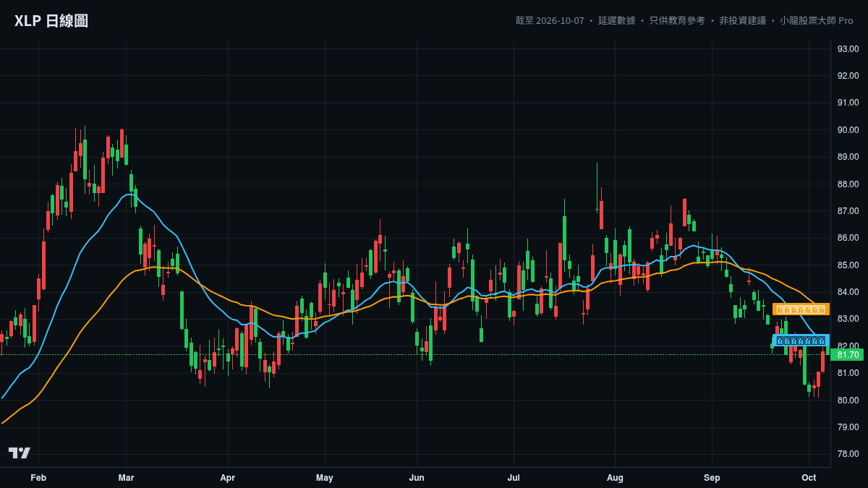Click the Feb label on time axis
The height and width of the screenshot is (488, 868).
pos(38,478)
